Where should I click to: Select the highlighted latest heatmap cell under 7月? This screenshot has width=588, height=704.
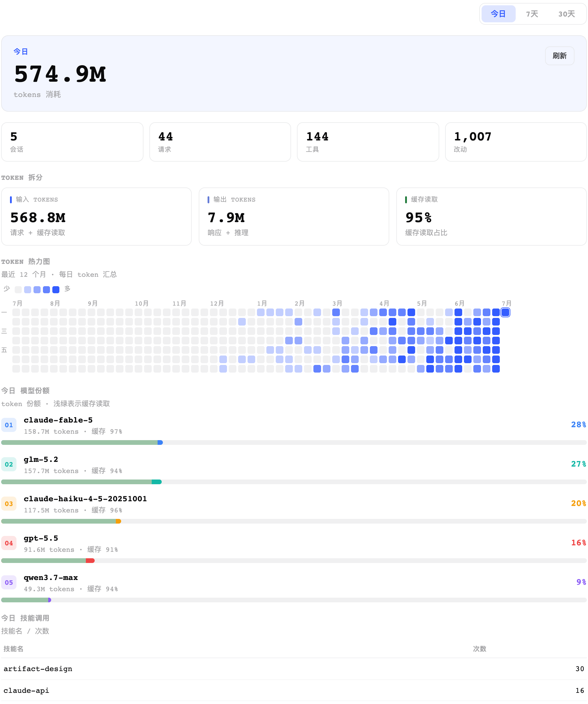[x=505, y=312]
